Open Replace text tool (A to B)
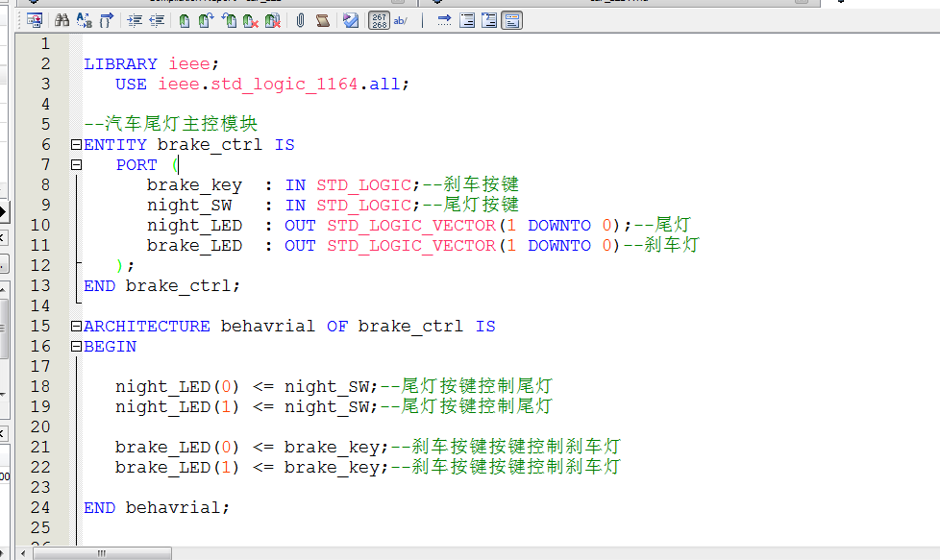The image size is (940, 560). 84,20
